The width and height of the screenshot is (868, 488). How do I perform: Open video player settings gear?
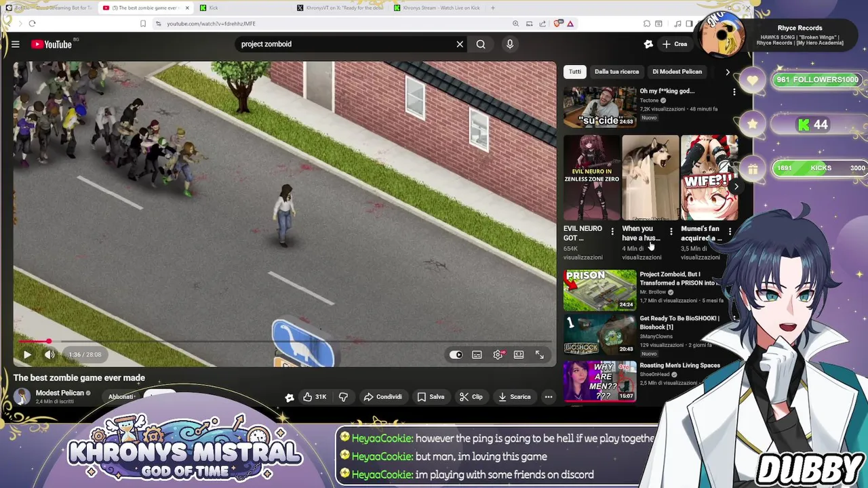[498, 354]
